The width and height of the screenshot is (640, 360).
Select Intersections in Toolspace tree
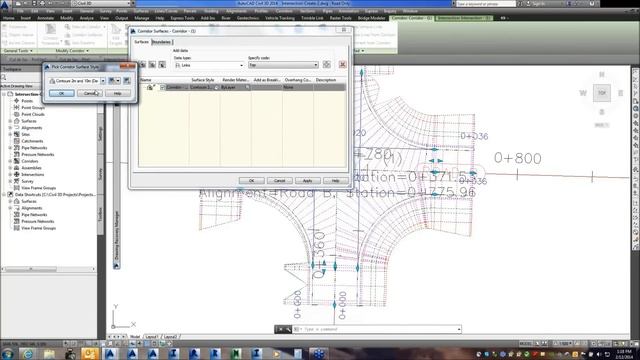33,175
